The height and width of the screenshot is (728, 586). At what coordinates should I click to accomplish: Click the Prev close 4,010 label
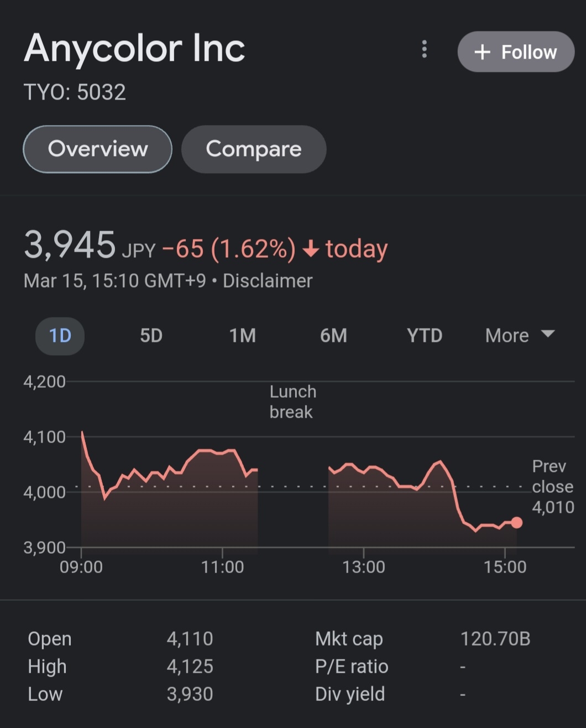pyautogui.click(x=553, y=487)
